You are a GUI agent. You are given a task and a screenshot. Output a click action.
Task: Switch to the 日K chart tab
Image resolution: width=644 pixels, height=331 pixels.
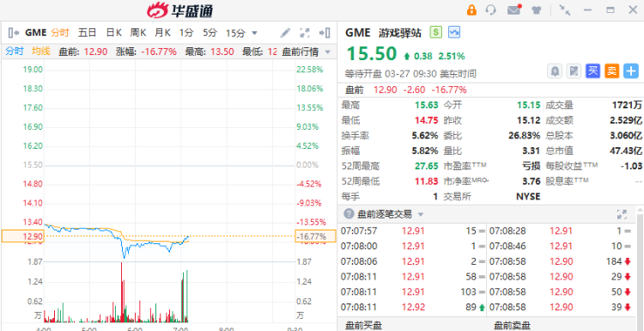click(x=113, y=33)
